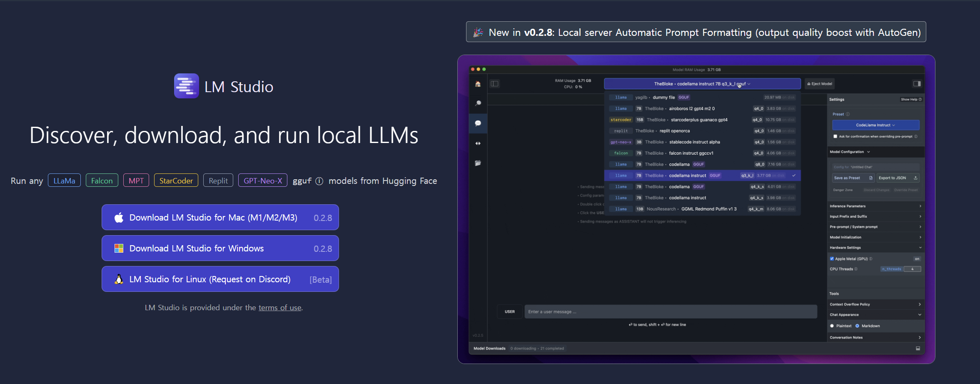Click the info icon beside Preset label
The width and height of the screenshot is (980, 384).
click(848, 114)
